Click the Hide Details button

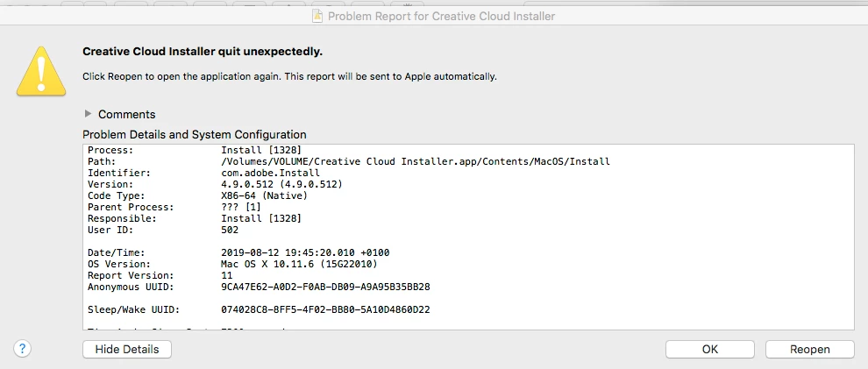tap(127, 349)
